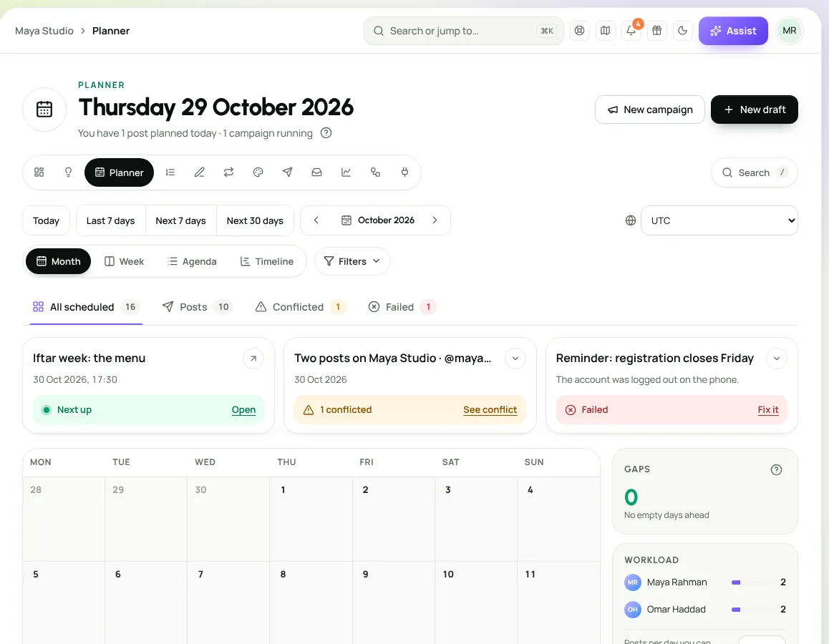
Task: Follow the See conflict link
Action: [490, 409]
